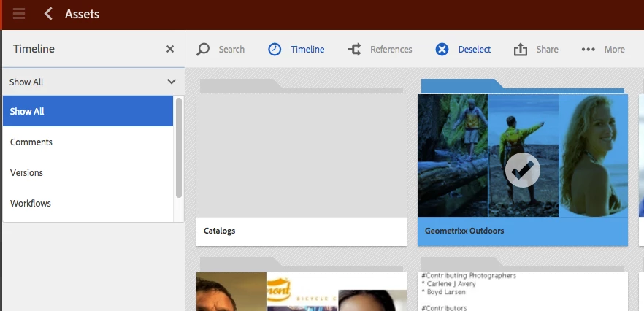The width and height of the screenshot is (644, 311).
Task: Click the dropdown chevron arrow
Action: [172, 81]
